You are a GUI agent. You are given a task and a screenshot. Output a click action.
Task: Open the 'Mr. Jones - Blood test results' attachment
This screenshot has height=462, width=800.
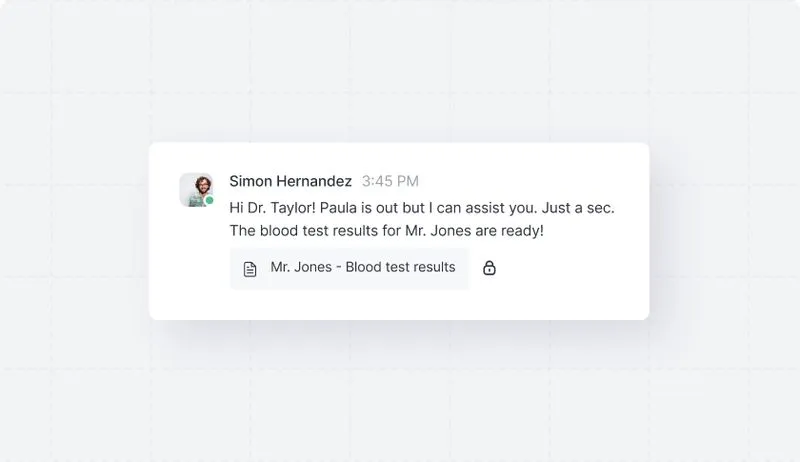point(349,269)
